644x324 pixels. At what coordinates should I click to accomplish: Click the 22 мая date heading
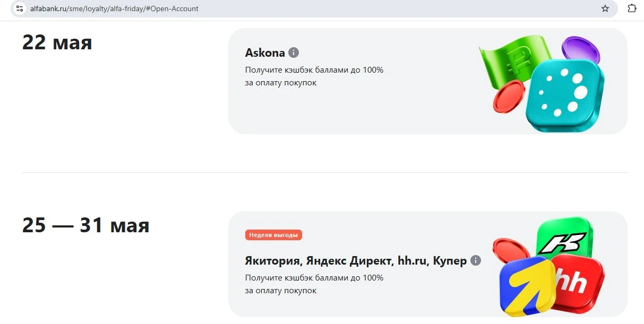click(x=57, y=42)
